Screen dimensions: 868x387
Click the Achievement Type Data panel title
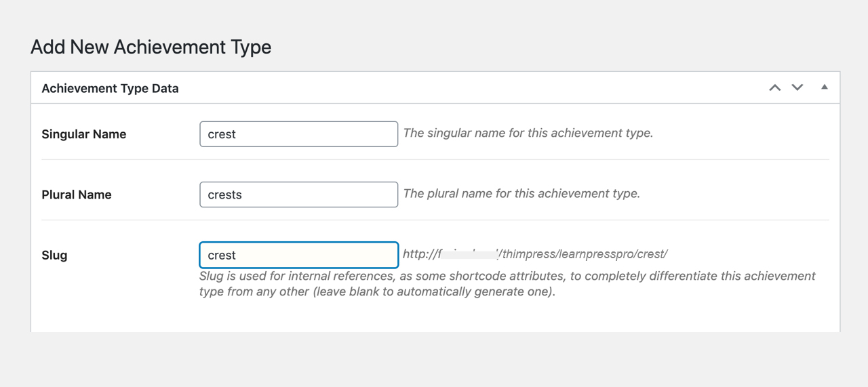110,88
